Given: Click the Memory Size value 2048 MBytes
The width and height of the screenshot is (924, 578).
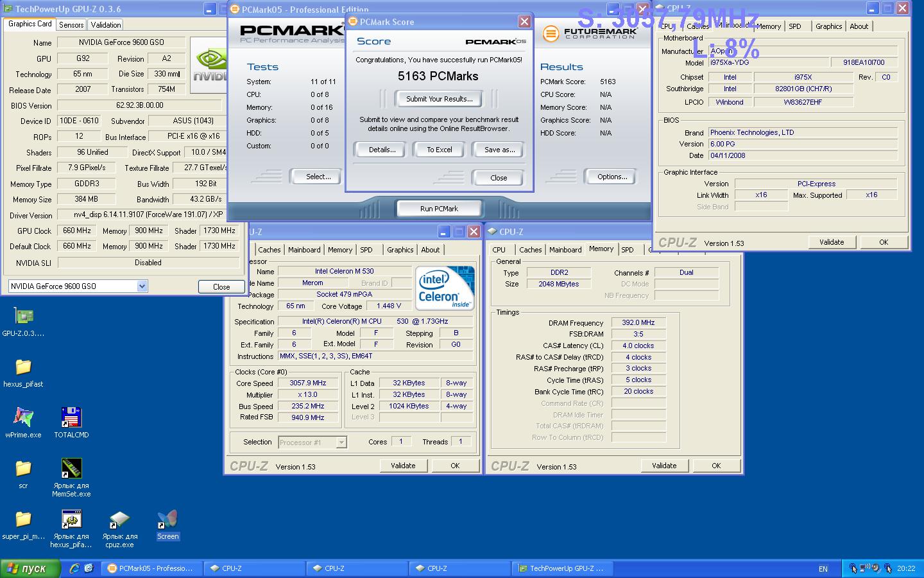Looking at the screenshot, I should coord(559,284).
